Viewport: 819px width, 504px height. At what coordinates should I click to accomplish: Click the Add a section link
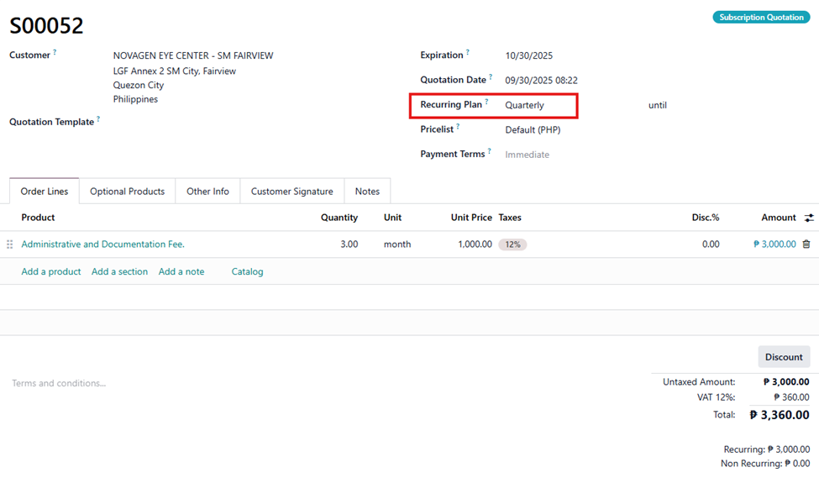[119, 271]
